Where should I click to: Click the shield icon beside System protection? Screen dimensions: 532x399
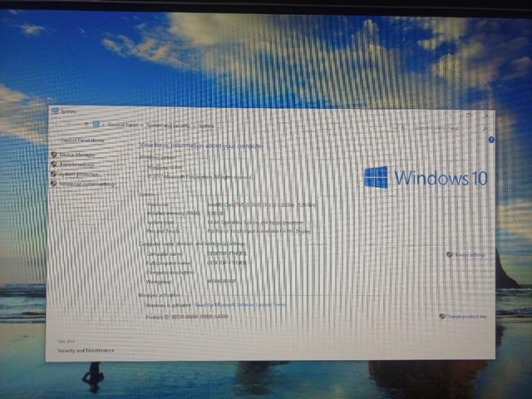pyautogui.click(x=53, y=174)
